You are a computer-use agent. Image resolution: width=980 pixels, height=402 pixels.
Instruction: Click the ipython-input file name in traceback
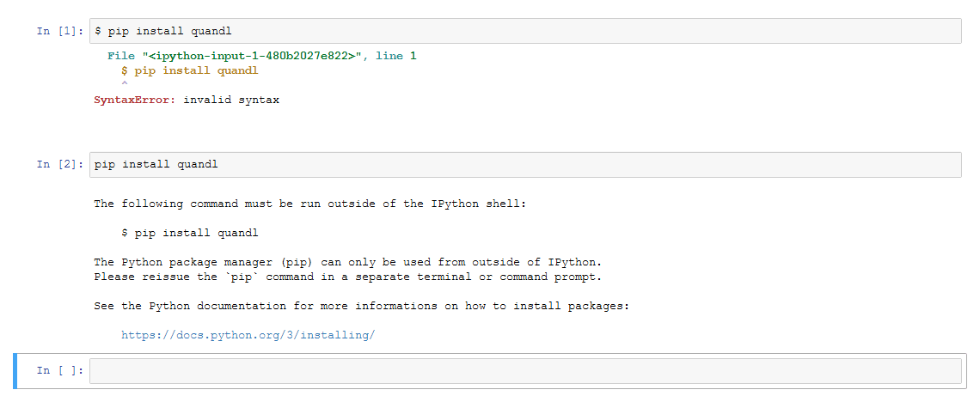(251, 56)
